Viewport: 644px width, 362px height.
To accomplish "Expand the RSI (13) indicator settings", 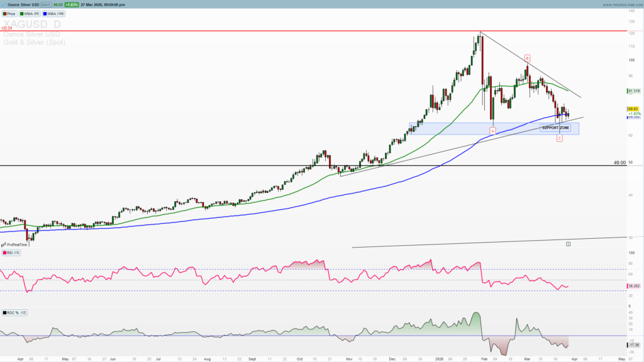I will 14,253.
